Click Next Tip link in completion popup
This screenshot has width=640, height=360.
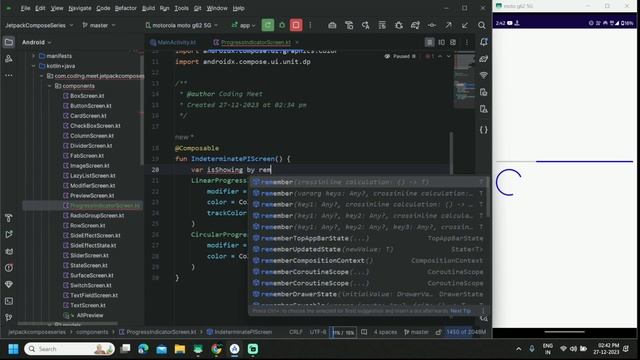click(460, 311)
